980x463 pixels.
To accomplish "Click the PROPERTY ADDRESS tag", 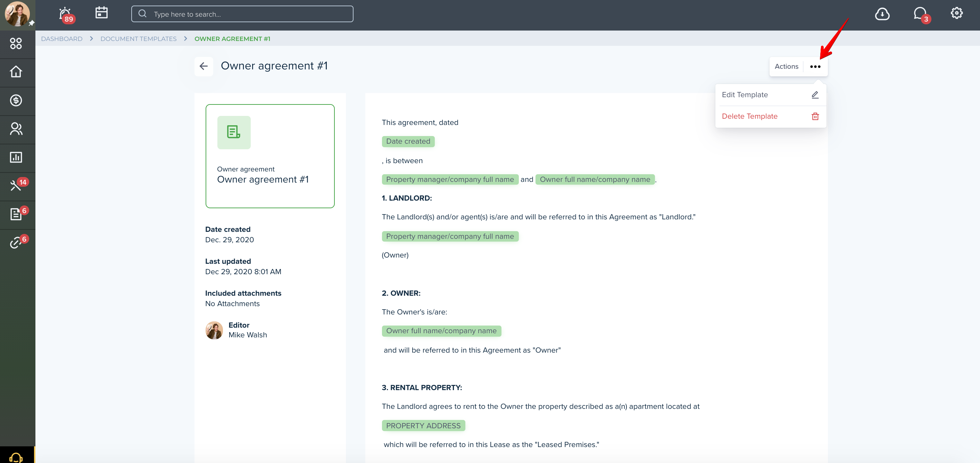I will click(x=423, y=426).
